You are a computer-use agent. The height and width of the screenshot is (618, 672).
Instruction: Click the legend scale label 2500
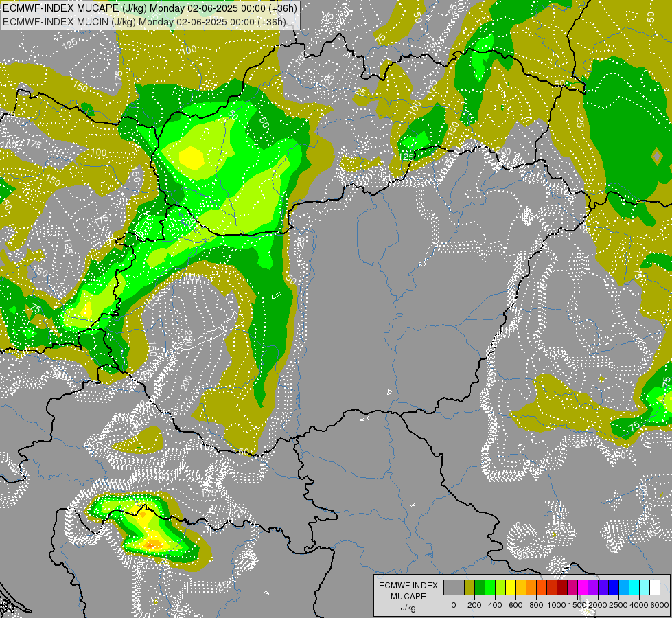pyautogui.click(x=618, y=605)
